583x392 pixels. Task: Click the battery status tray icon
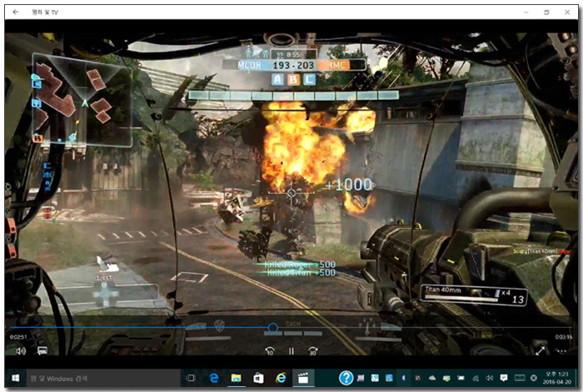[461, 378]
